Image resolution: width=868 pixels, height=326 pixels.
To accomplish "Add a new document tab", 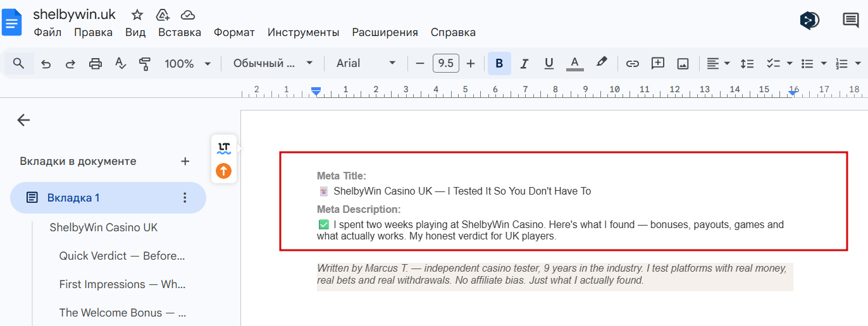I will click(x=185, y=161).
